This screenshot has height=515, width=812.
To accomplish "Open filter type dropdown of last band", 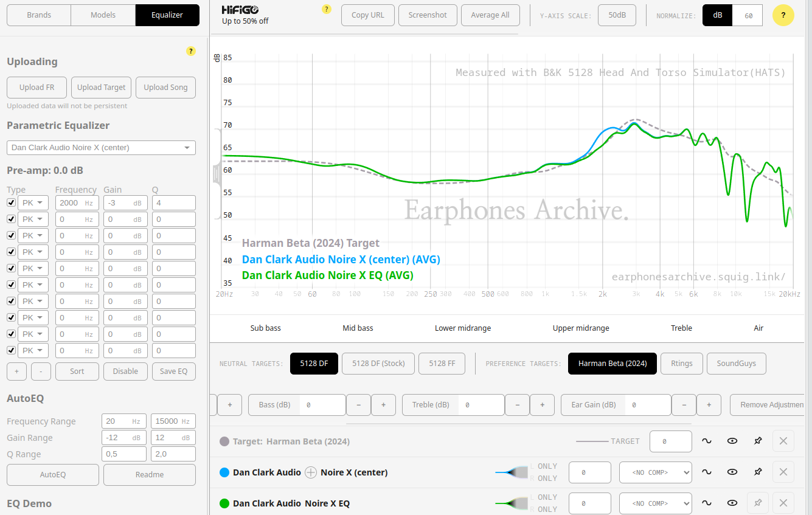I will [33, 350].
